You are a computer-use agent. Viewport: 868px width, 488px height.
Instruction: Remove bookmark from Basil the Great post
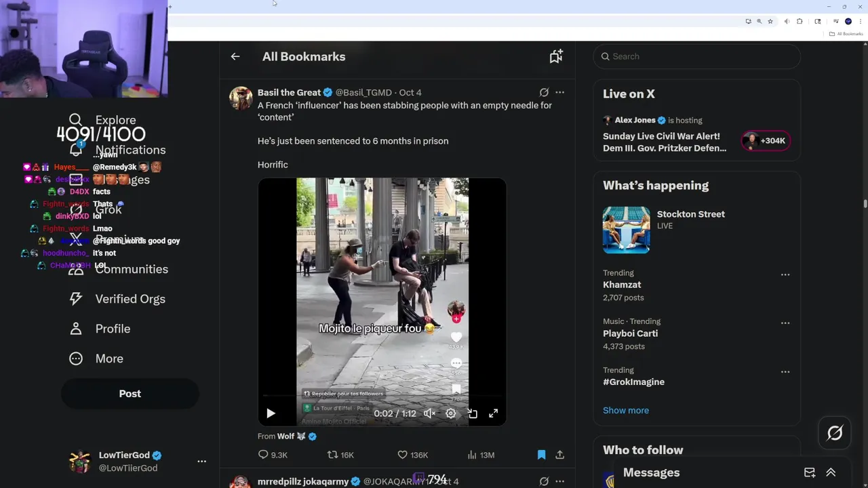tap(541, 455)
